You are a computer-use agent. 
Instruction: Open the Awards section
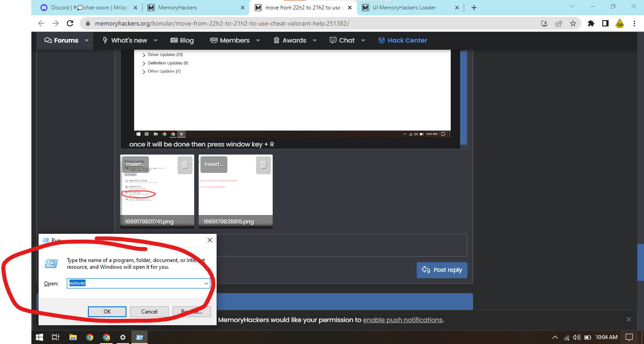pyautogui.click(x=290, y=40)
